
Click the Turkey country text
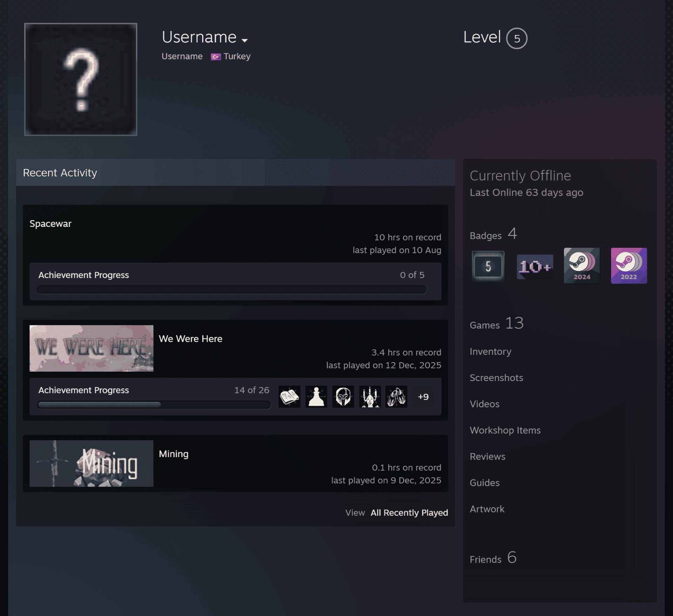coord(237,56)
